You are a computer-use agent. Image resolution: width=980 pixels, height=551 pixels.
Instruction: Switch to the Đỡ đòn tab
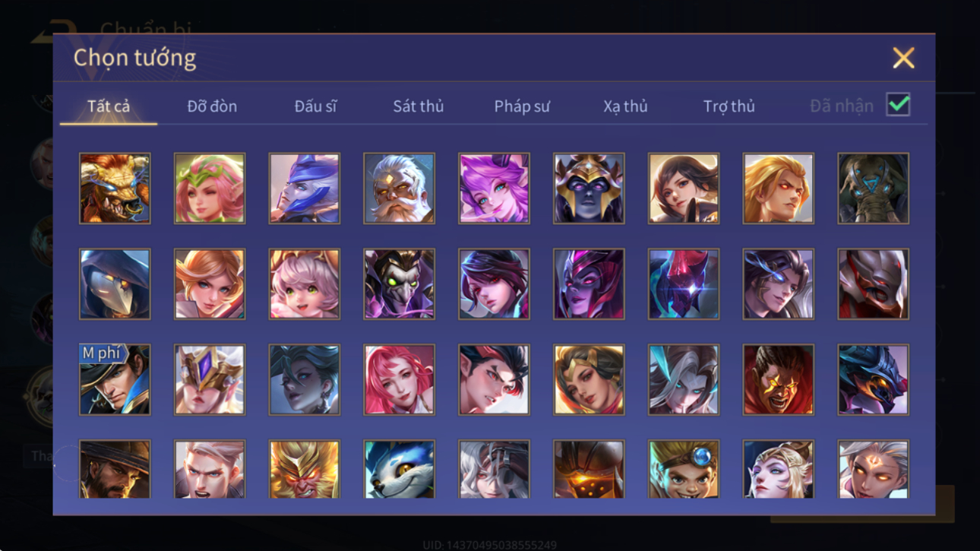212,106
